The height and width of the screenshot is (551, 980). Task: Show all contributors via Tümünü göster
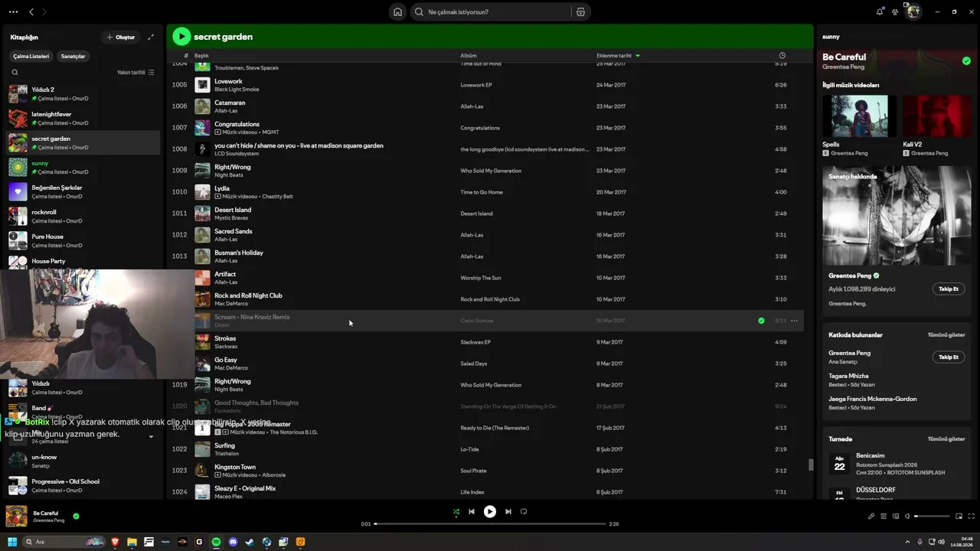pyautogui.click(x=946, y=335)
